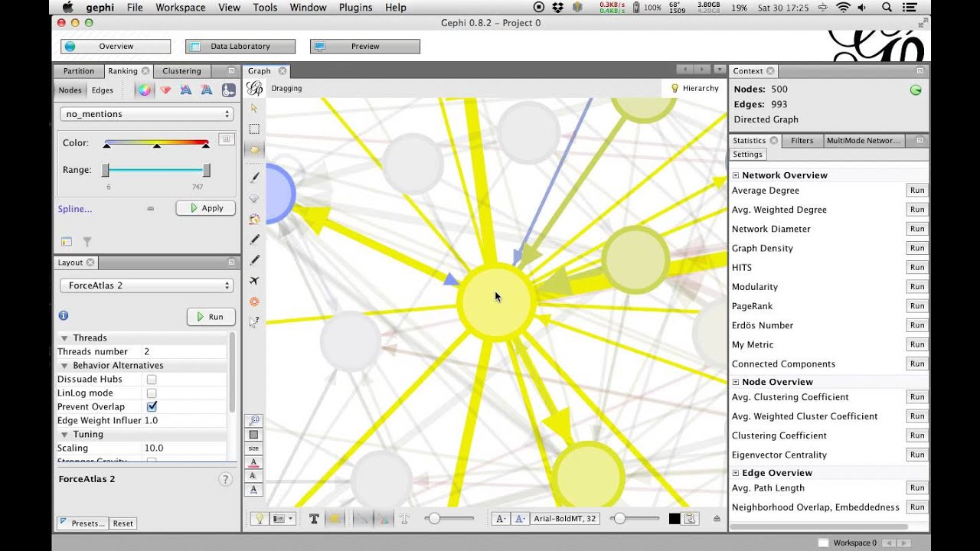The image size is (980, 551).
Task: Open Spotlight search in menu bar
Action: (x=887, y=8)
